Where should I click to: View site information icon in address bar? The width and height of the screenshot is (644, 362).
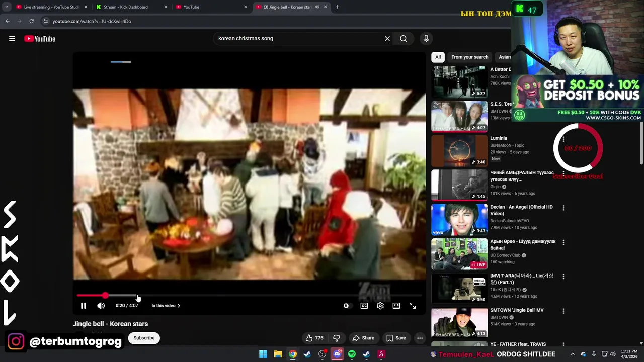pyautogui.click(x=46, y=21)
